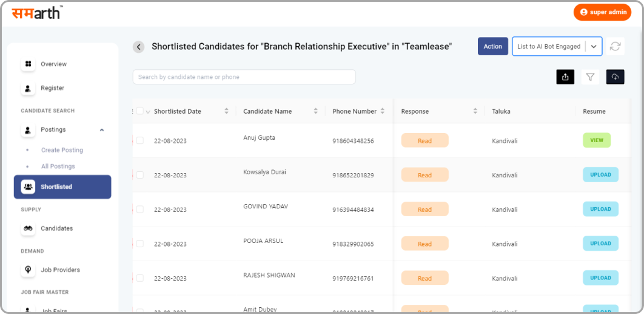This screenshot has height=314, width=644.
Task: Click the back arrow beside page title
Action: pyautogui.click(x=139, y=47)
